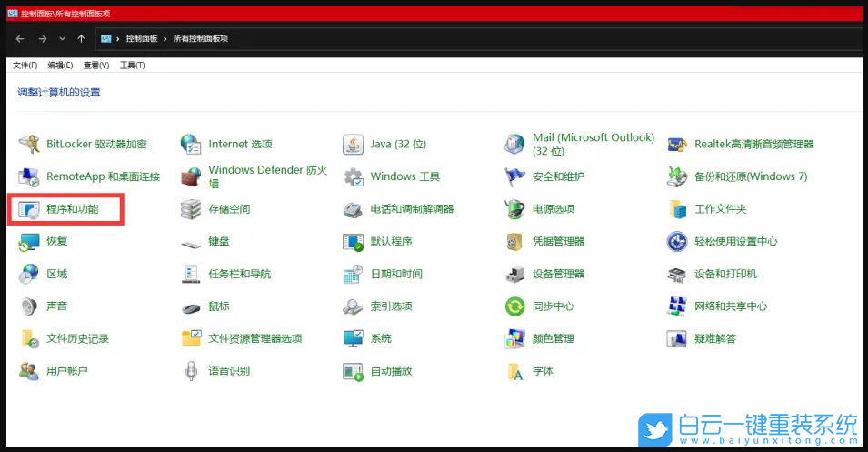Screen dimensions: 868x452
Task: Launch the Java (32 位) icon
Action: [353, 144]
